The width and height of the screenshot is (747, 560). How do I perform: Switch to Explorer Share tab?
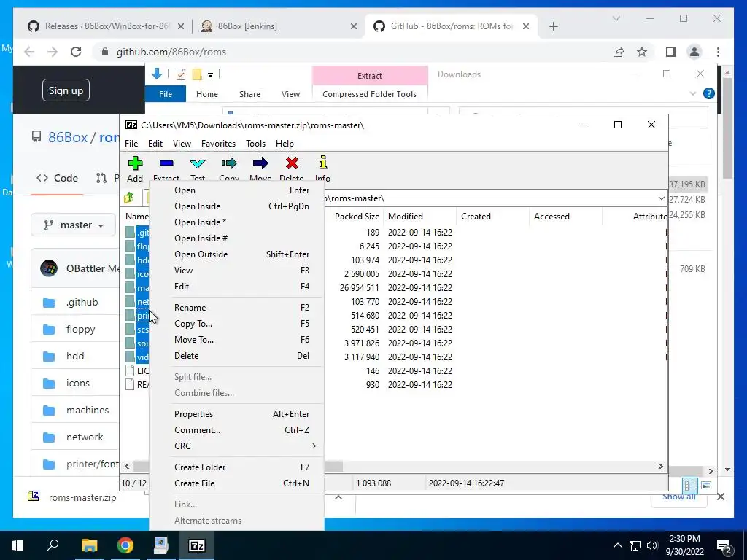click(249, 94)
